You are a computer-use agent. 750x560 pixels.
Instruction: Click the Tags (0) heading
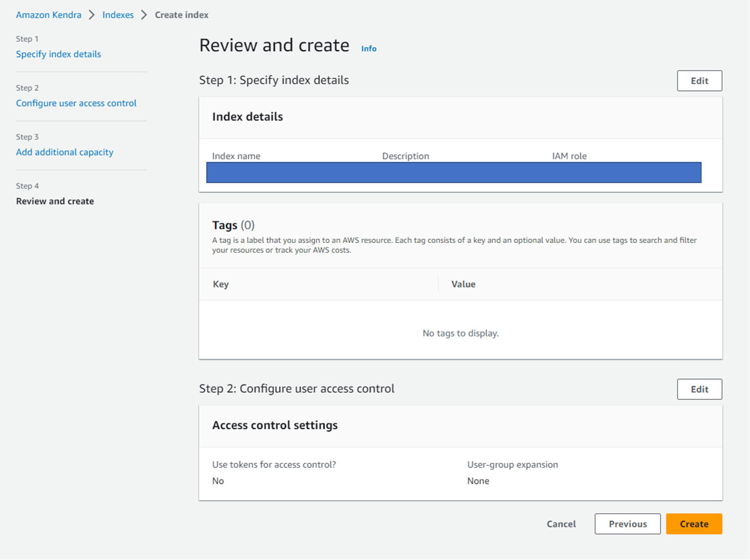233,225
